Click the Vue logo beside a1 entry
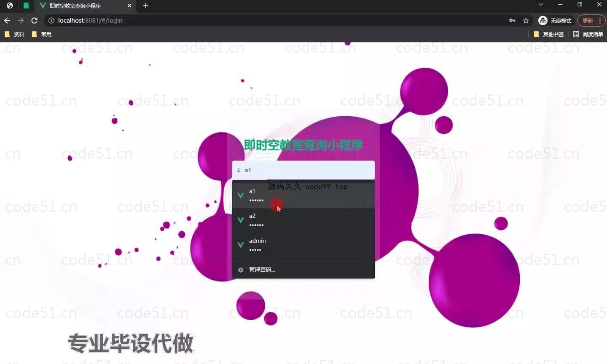The image size is (607, 364). pyautogui.click(x=241, y=195)
